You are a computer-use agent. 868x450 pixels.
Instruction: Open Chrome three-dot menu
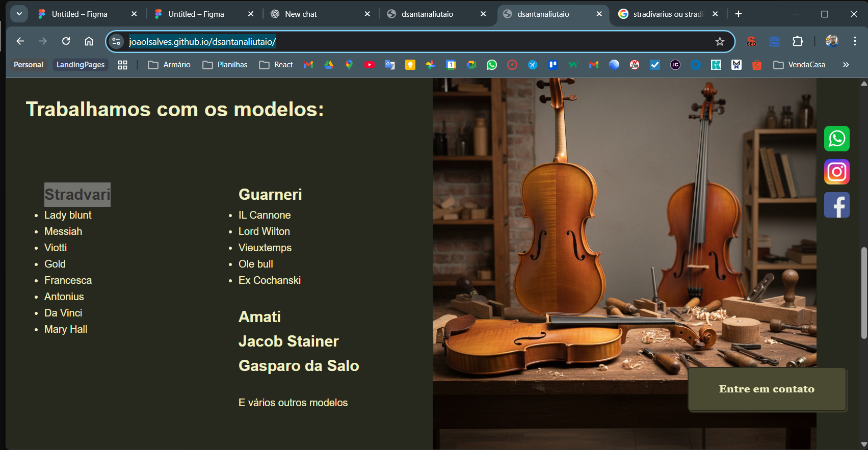pos(855,41)
